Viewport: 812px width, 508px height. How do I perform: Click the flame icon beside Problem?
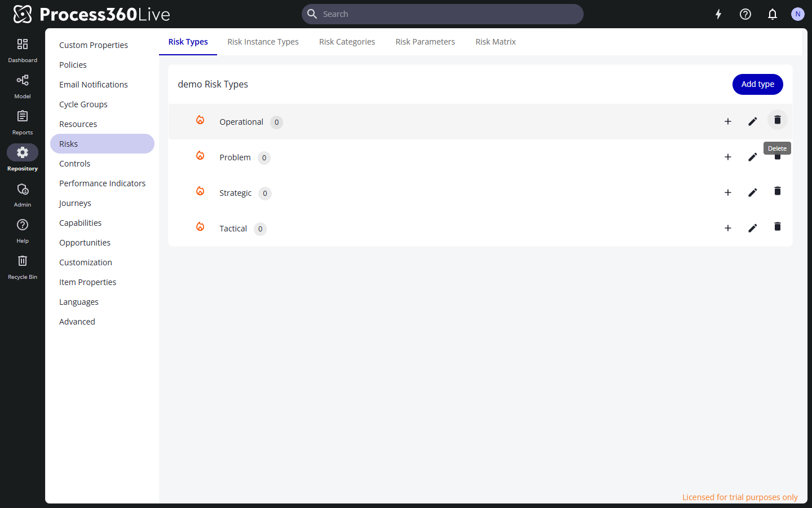(x=200, y=155)
